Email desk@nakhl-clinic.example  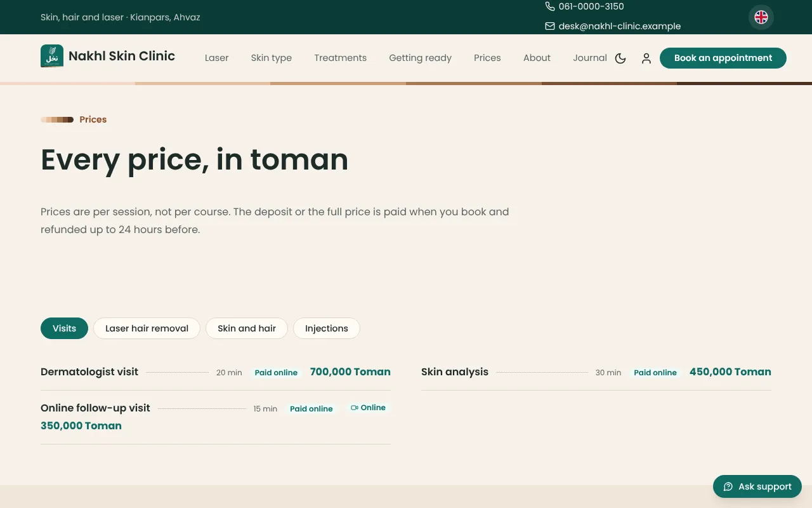620,26
